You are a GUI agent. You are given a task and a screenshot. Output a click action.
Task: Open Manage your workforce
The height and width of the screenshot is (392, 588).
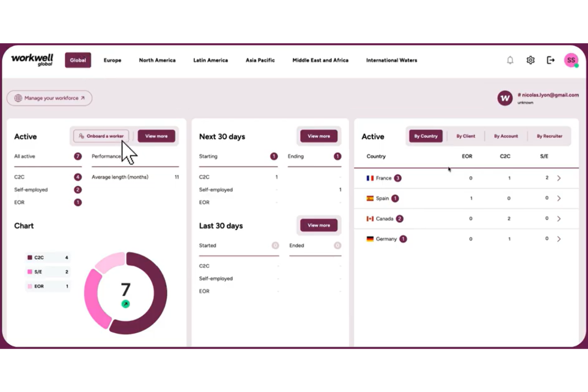coord(49,98)
